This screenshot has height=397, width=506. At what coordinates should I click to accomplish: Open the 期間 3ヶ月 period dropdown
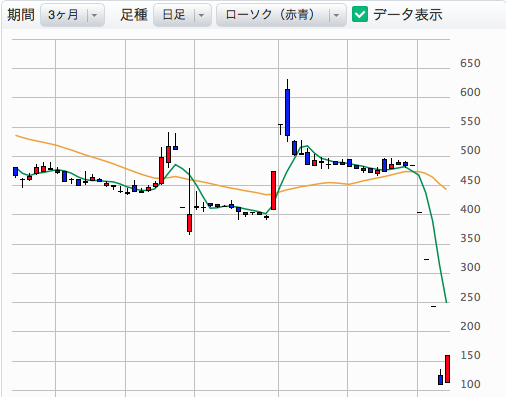[72, 15]
